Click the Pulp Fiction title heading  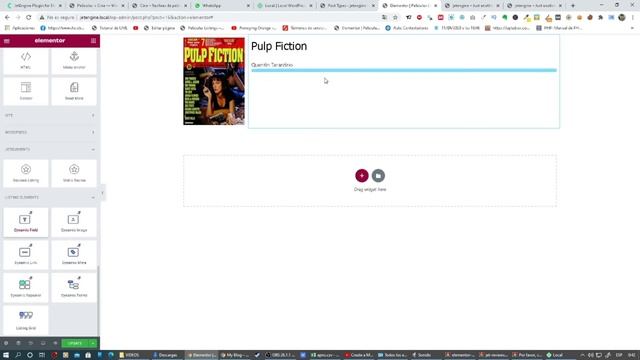[279, 46]
